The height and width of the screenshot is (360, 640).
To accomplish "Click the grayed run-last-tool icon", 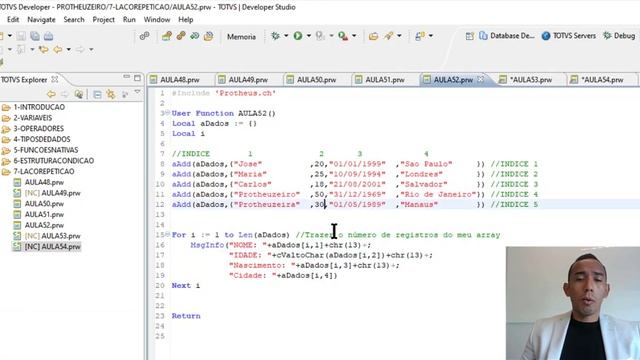I will click(320, 36).
